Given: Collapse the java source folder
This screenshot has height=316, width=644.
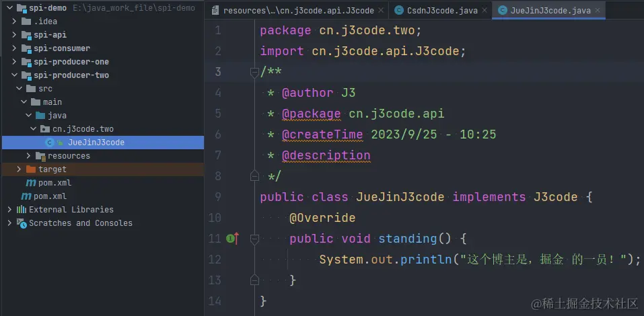Looking at the screenshot, I should (28, 116).
